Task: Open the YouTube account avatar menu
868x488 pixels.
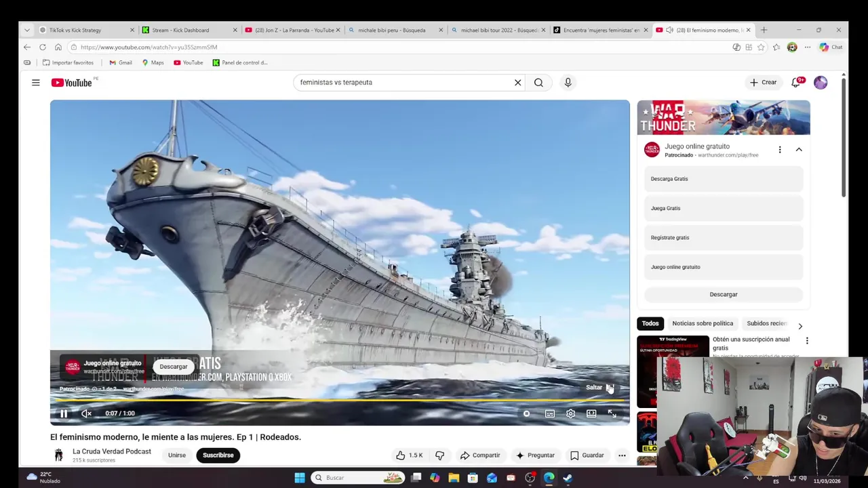Action: pyautogui.click(x=821, y=83)
